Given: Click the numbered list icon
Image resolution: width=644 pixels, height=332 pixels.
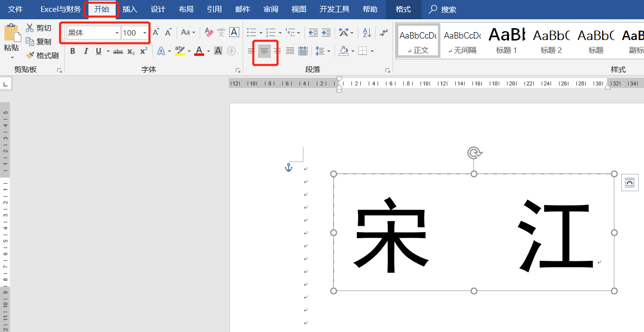Looking at the screenshot, I should click(270, 33).
